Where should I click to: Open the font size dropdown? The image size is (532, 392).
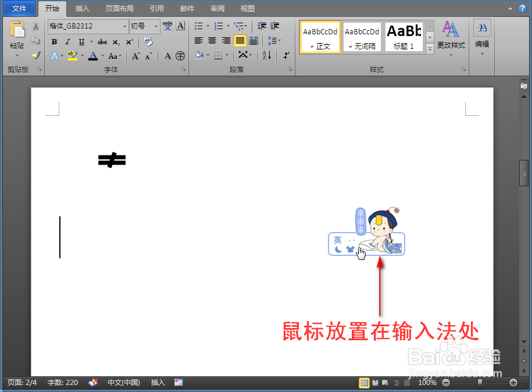(156, 26)
